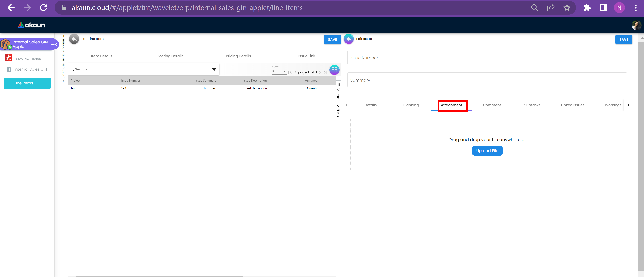Open the Columns side panel
The image size is (644, 277).
(x=338, y=91)
